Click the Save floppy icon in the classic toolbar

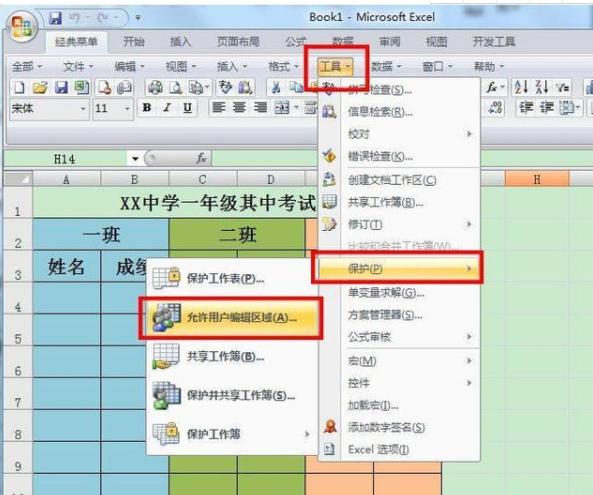(x=61, y=87)
